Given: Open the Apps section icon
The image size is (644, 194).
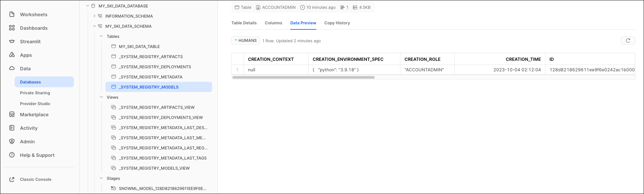Looking at the screenshot, I should [x=12, y=55].
